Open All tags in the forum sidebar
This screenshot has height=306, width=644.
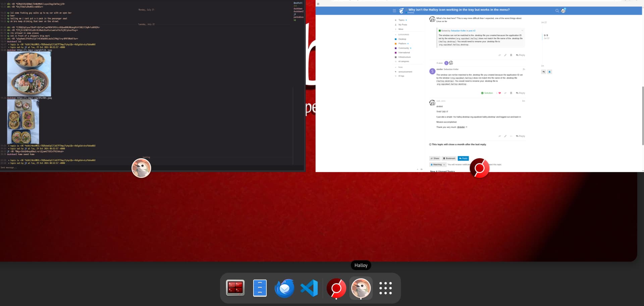(x=401, y=76)
